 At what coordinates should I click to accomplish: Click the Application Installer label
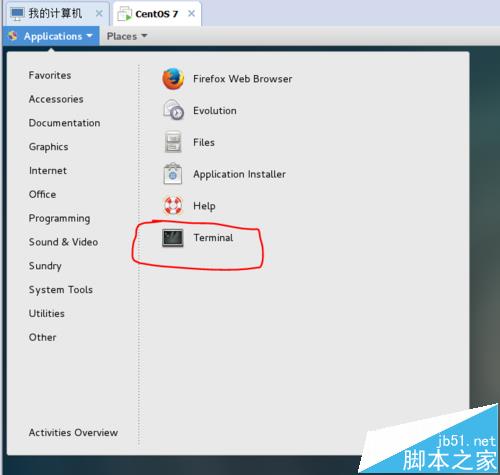coord(239,174)
